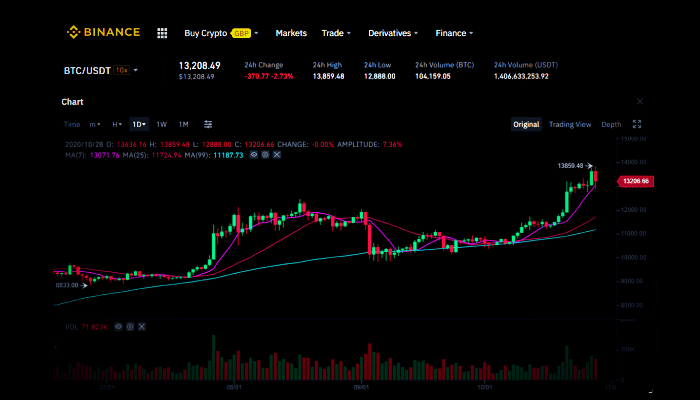Expand the Trade dropdown menu
This screenshot has width=700, height=400.
(x=336, y=33)
